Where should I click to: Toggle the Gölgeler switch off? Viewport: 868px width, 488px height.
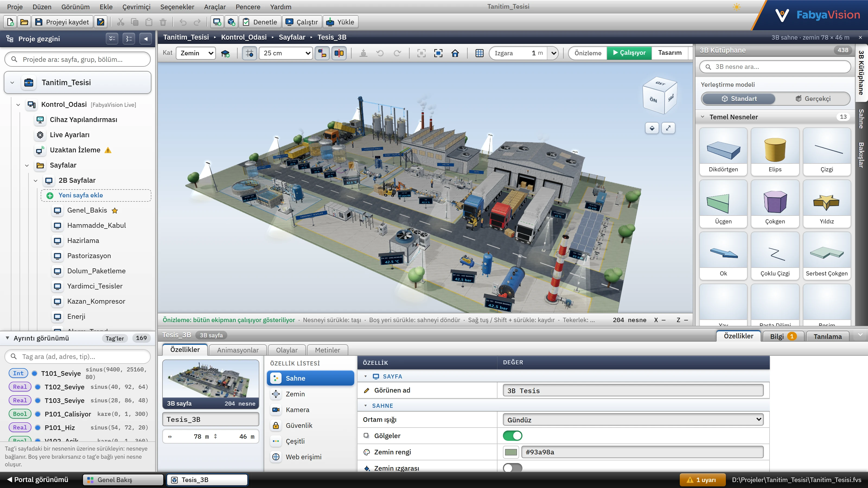coord(512,436)
